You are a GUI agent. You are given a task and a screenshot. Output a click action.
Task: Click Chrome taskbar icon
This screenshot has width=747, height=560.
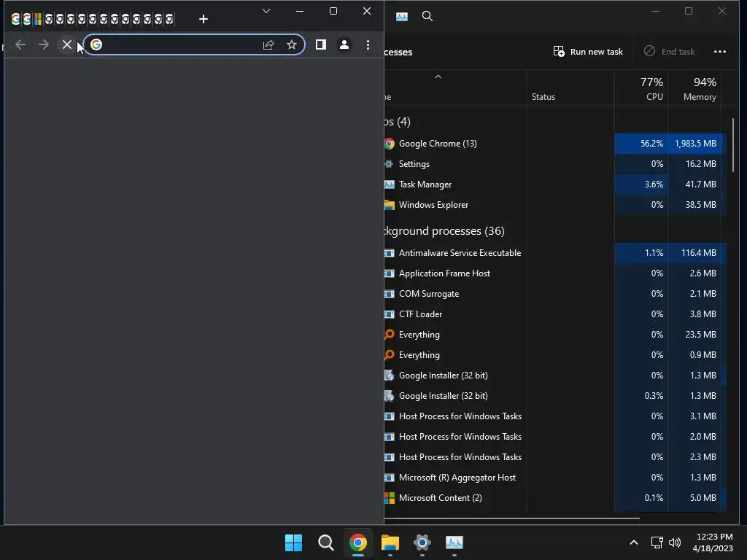tap(357, 542)
